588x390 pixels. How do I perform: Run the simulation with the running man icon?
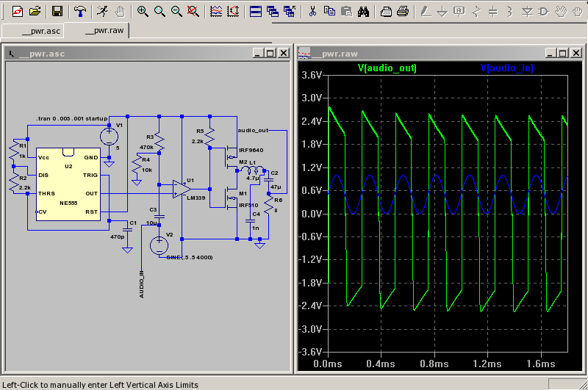pos(102,11)
